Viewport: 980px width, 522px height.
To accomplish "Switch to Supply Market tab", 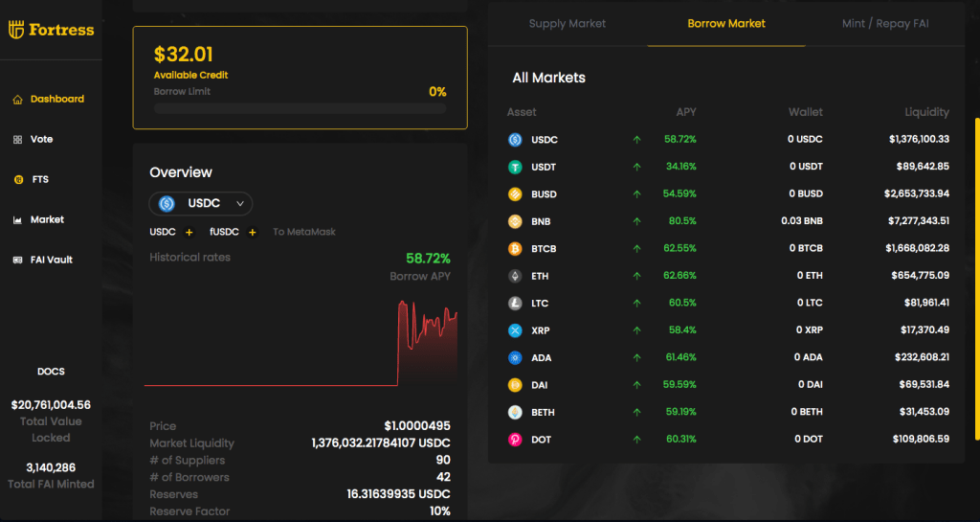I will pos(567,24).
